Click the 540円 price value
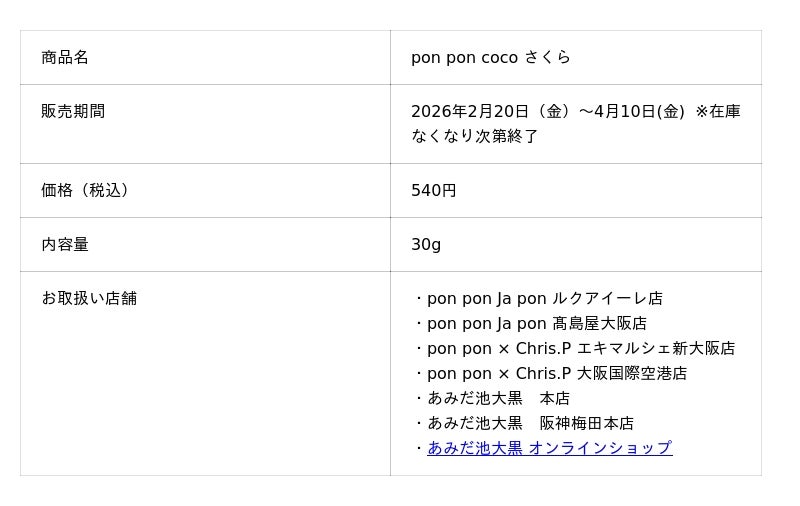The image size is (800, 506). point(434,190)
